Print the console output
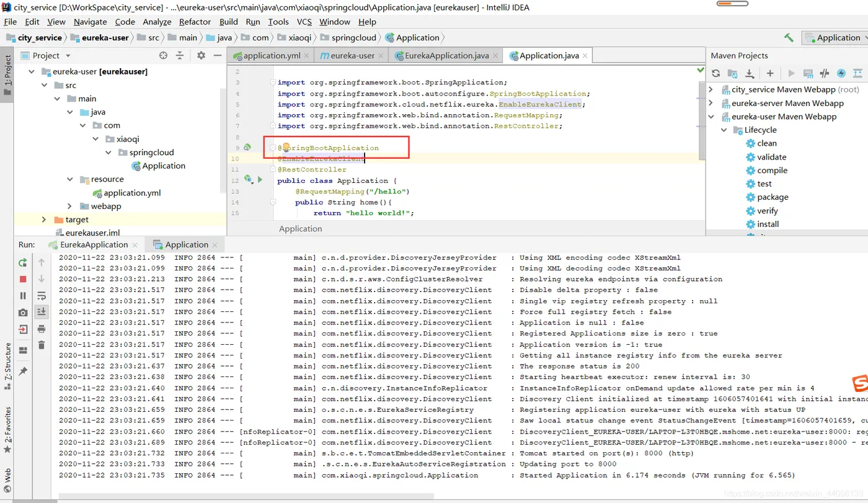The image size is (868, 503). point(42,329)
